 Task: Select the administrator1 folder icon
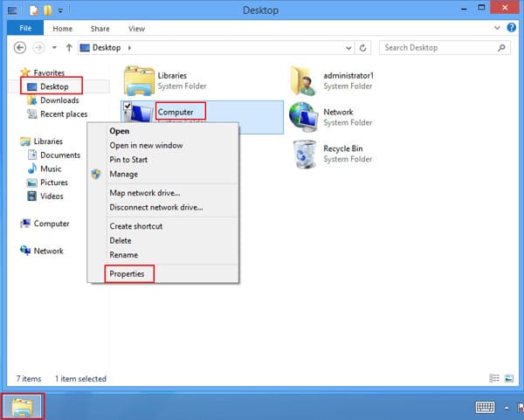(x=303, y=80)
